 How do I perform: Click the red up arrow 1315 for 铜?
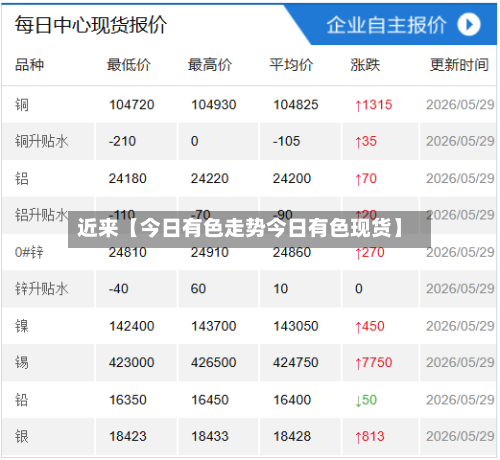coord(374,105)
